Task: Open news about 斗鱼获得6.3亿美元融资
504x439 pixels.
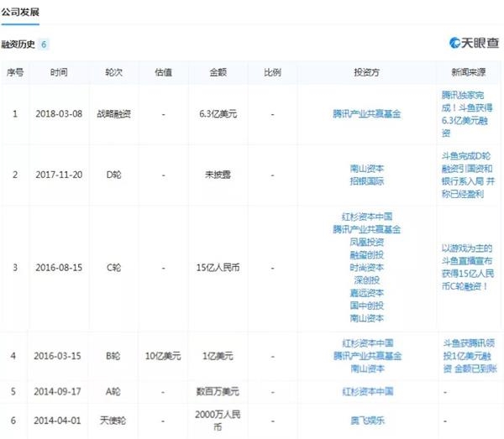Action: [x=469, y=113]
